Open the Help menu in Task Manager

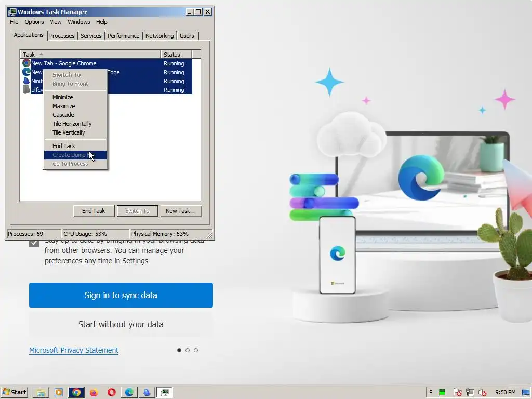click(101, 22)
